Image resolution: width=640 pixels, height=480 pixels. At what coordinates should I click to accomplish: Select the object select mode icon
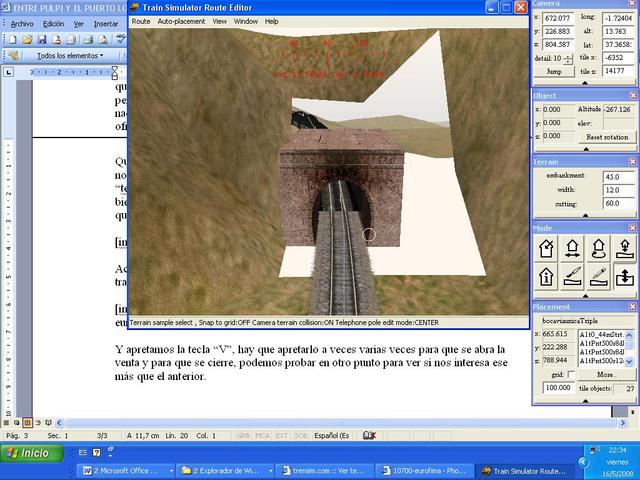point(546,249)
